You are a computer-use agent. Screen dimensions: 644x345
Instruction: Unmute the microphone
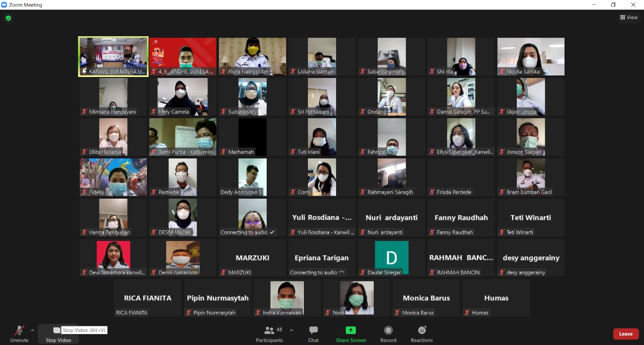point(19,333)
